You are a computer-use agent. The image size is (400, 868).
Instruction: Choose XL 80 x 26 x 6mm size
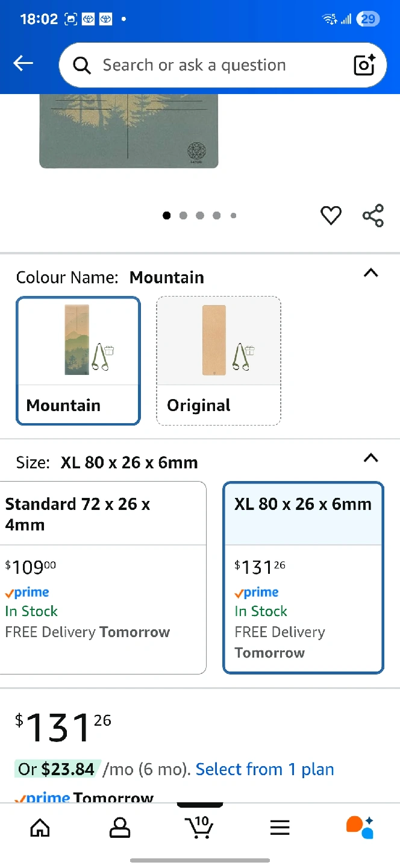pos(303,577)
